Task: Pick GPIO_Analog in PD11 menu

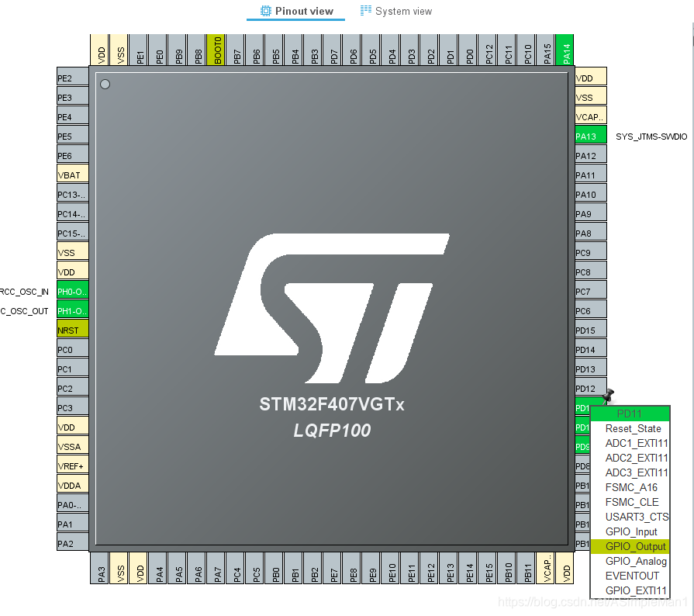Action: click(x=630, y=561)
